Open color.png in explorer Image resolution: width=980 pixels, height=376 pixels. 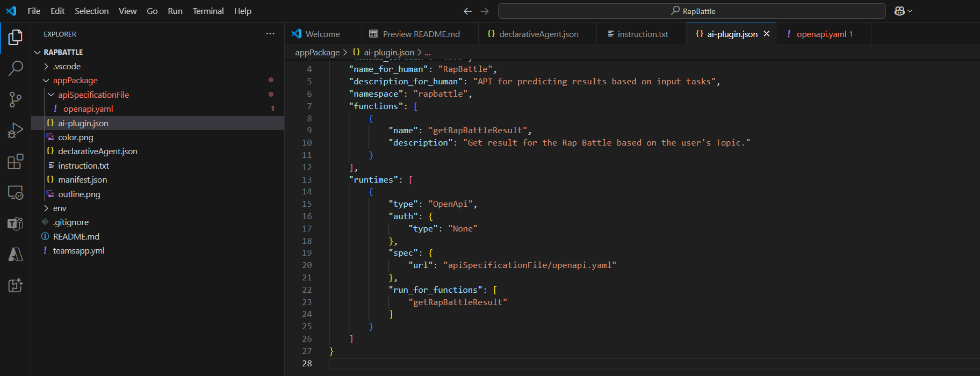click(x=157, y=137)
